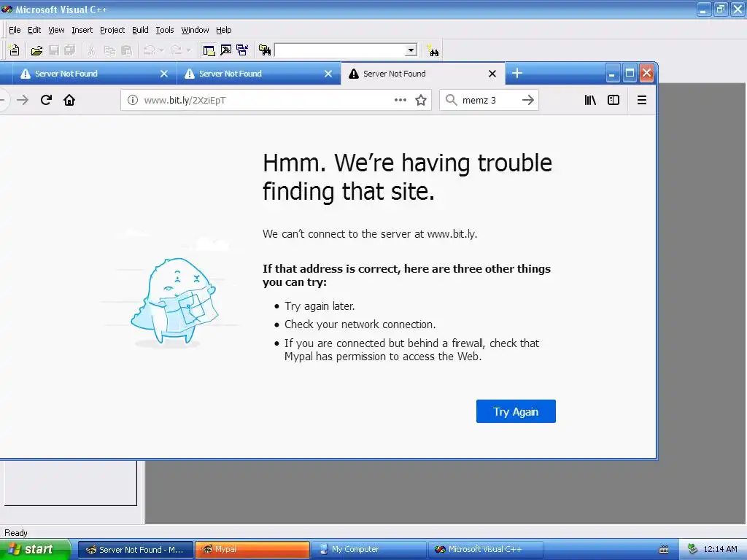Click the Redo arrow icon

pyautogui.click(x=176, y=50)
